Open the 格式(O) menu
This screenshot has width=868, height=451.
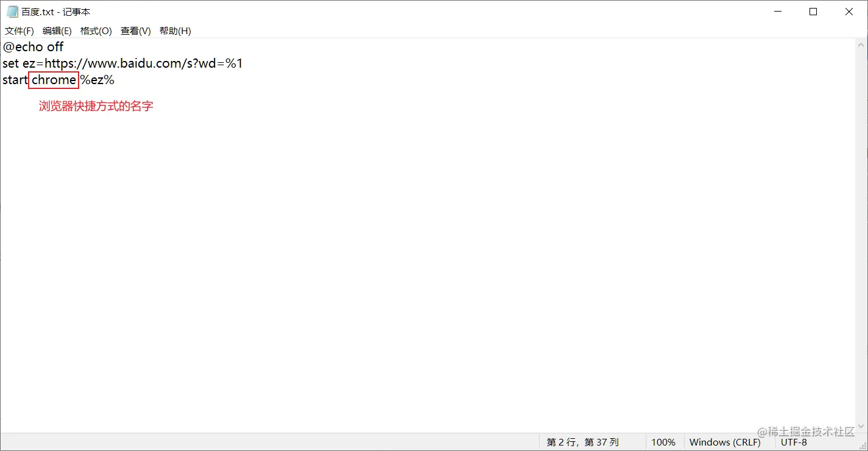point(96,30)
